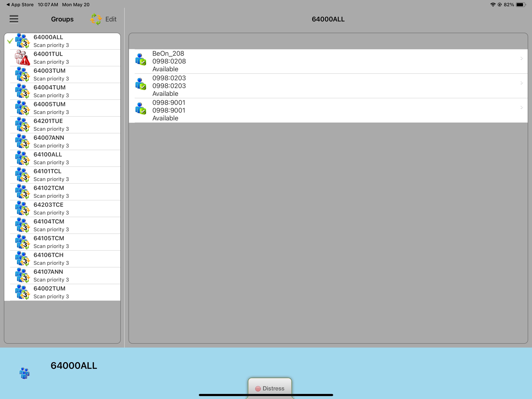Tap the red warning icon for 64001TUL
The width and height of the screenshot is (532, 399).
(23, 58)
